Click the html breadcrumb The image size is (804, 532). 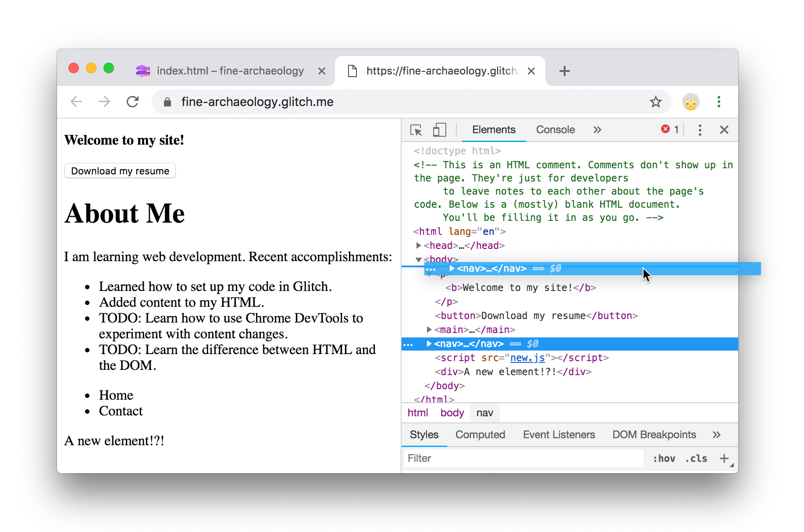click(x=418, y=413)
